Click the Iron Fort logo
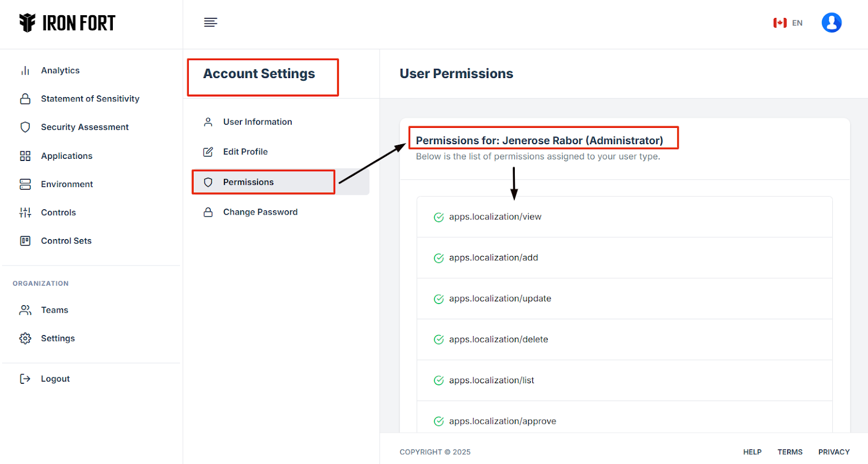 (x=67, y=23)
